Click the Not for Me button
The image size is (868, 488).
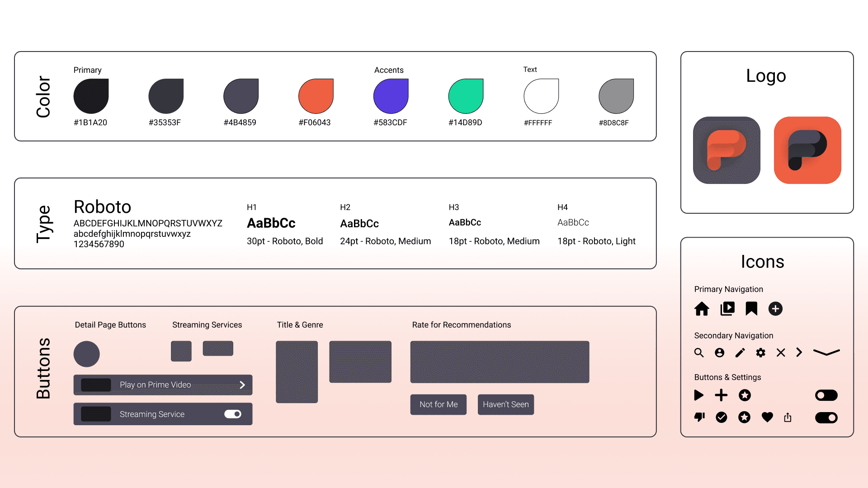[x=438, y=404]
